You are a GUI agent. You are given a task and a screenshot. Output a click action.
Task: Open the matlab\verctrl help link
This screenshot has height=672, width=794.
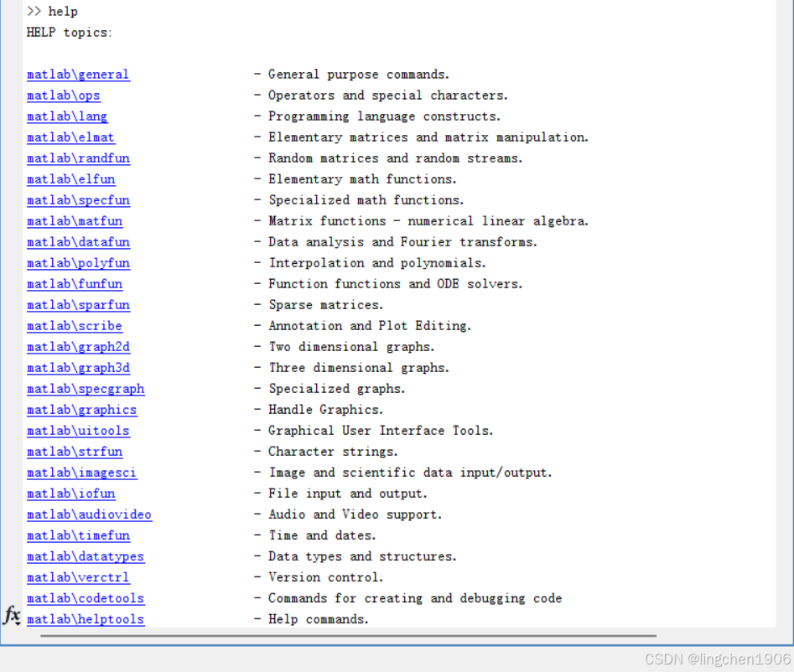click(78, 577)
